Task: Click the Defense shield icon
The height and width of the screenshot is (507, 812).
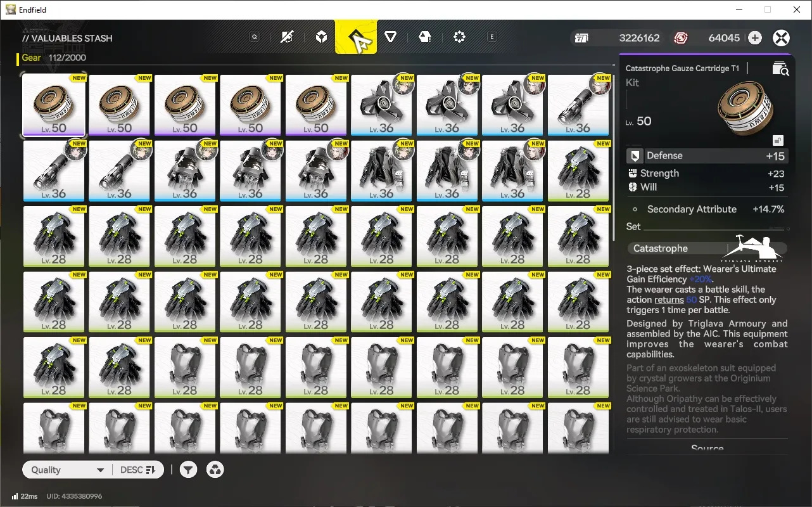Action: [x=635, y=156]
